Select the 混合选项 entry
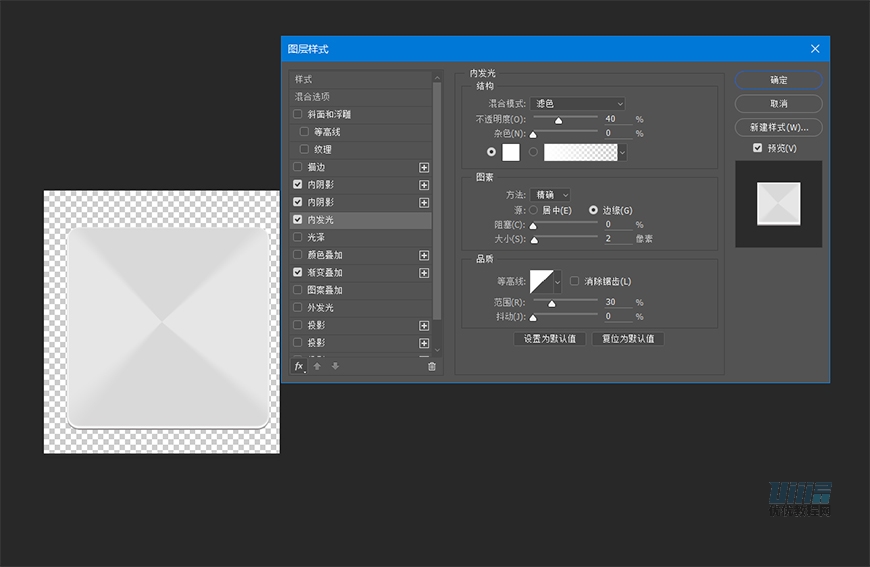The image size is (870, 567). click(361, 97)
